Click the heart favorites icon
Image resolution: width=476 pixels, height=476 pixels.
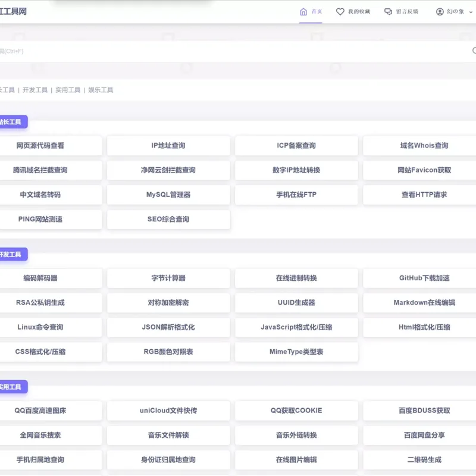click(340, 11)
